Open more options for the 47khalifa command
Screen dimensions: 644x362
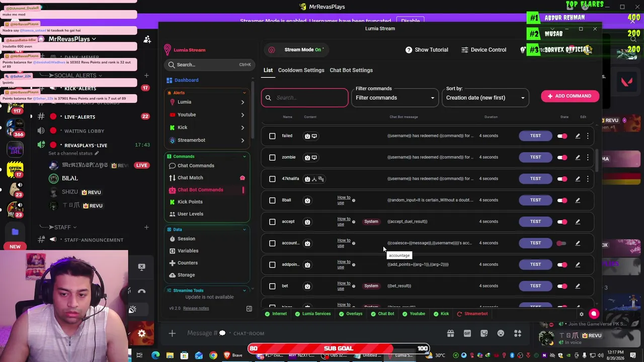[588, 178]
